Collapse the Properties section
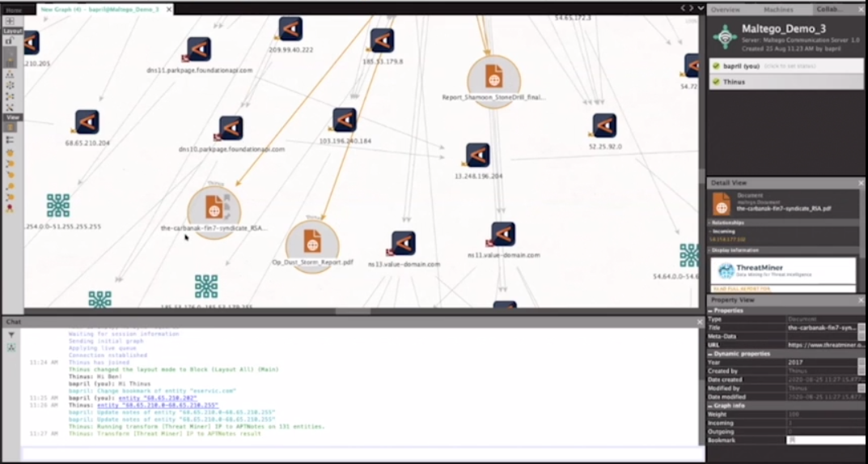Image resolution: width=868 pixels, height=464 pixels. coord(711,310)
